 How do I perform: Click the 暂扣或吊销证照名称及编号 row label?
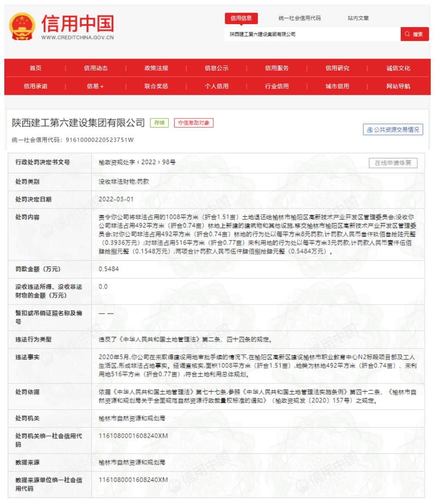tap(49, 317)
